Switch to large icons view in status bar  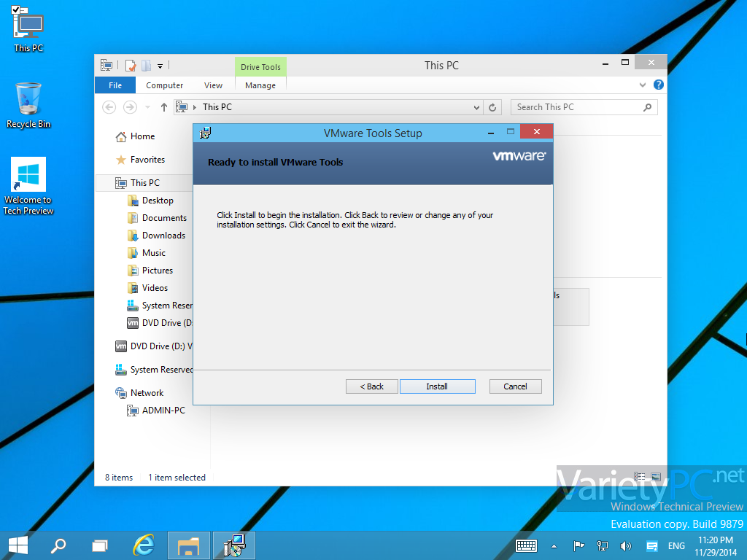pyautogui.click(x=656, y=477)
